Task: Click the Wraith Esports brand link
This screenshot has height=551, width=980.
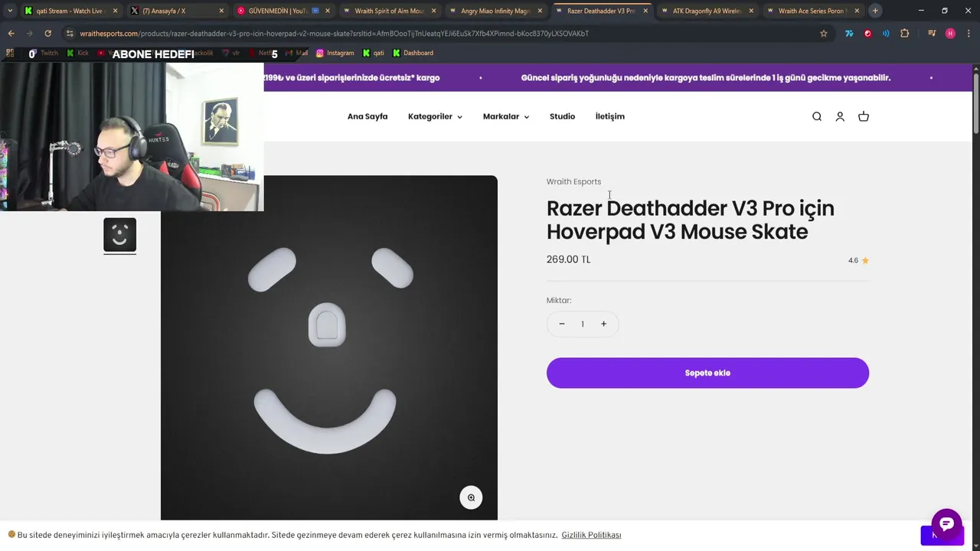Action: (x=573, y=181)
